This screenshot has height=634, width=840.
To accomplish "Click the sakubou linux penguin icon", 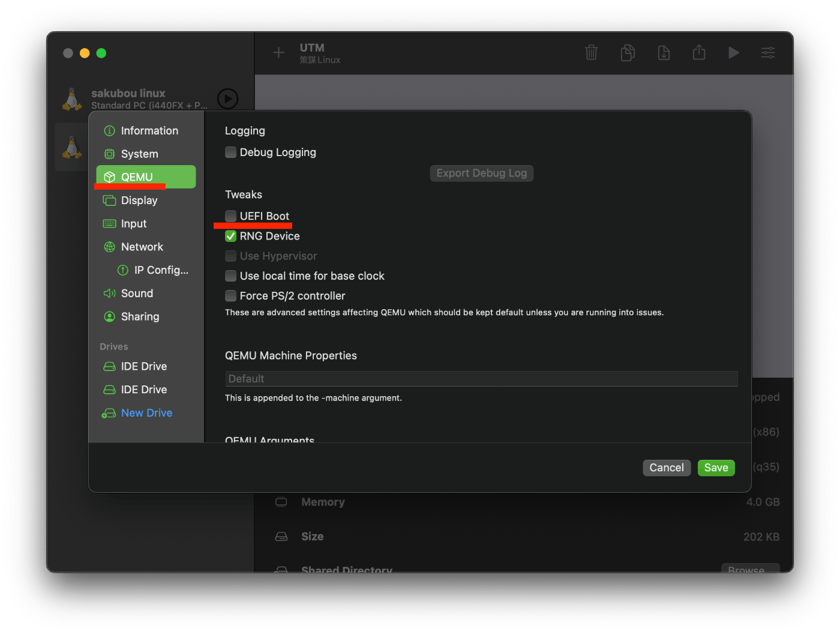I will 72,99.
